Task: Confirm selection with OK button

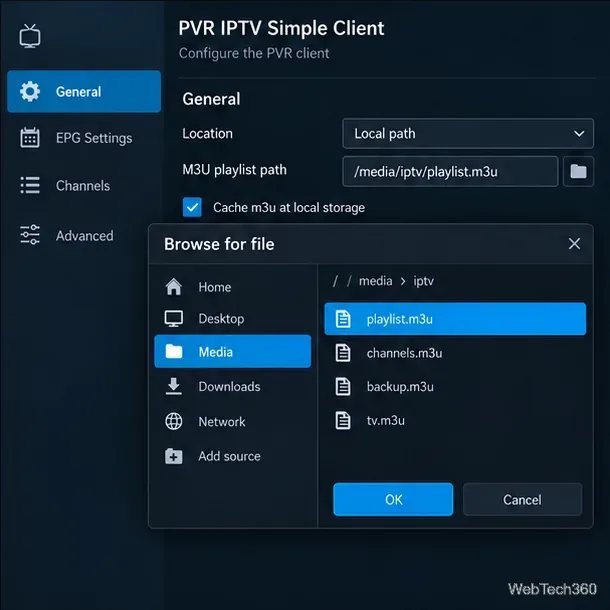Action: point(393,500)
